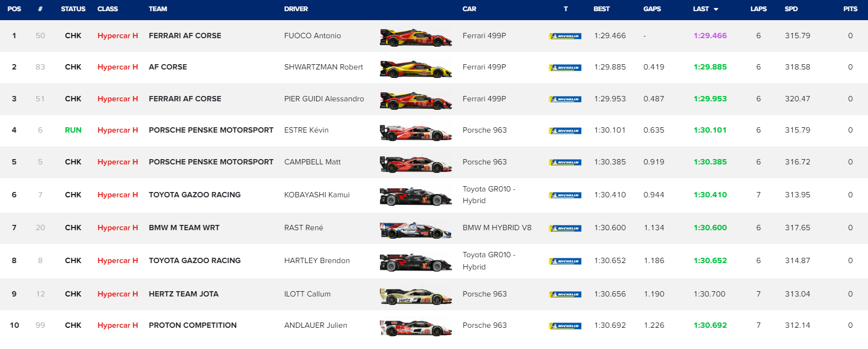Toggle sort arrow next to LAST column
The image size is (868, 349).
coord(716,10)
